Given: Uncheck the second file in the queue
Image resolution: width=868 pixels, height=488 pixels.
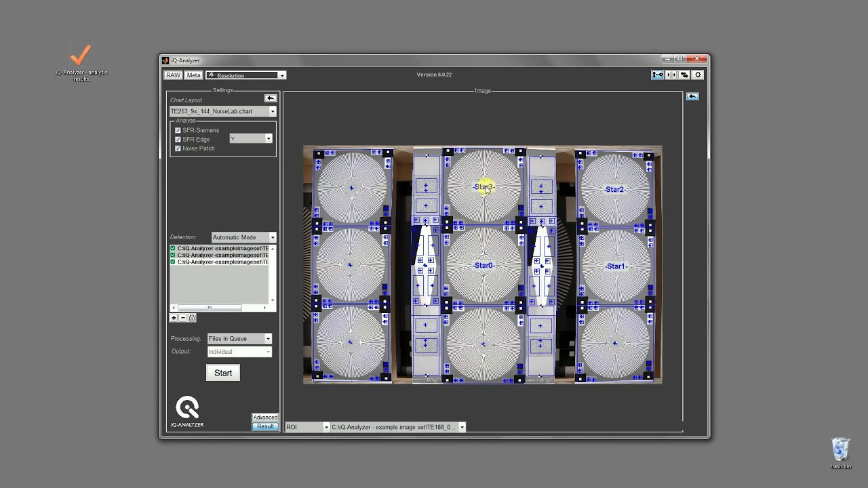Looking at the screenshot, I should pos(173,255).
